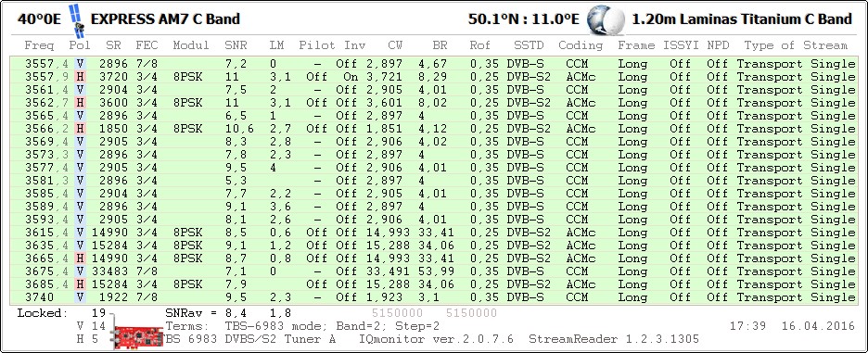
Task: Click SNR value 10,6
Action: pos(239,129)
